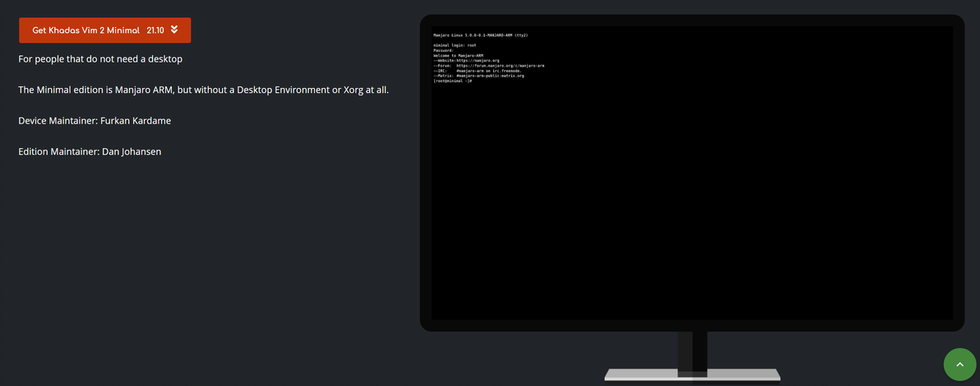980x386 pixels.
Task: Select the text 'For people that do not need a desktop'
Action: [x=100, y=59]
